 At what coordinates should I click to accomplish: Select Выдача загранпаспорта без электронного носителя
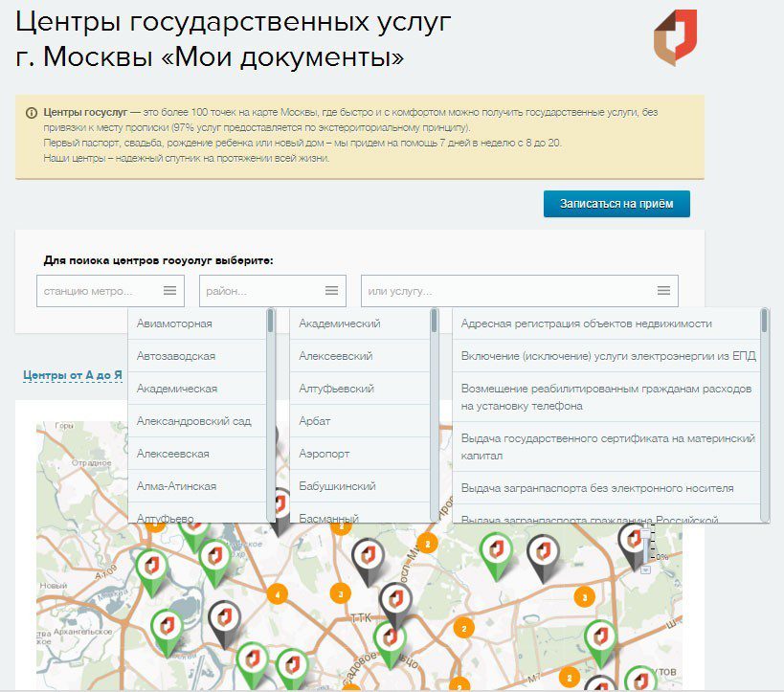click(x=606, y=487)
